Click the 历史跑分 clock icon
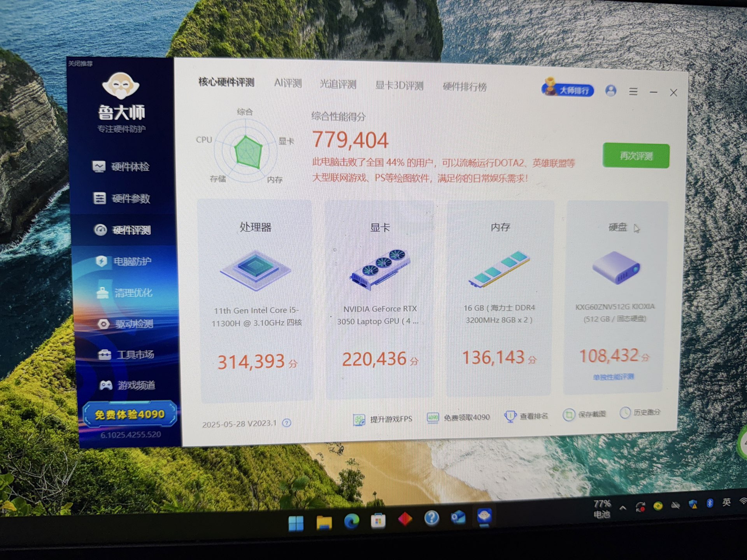The height and width of the screenshot is (560, 747). pos(625,413)
